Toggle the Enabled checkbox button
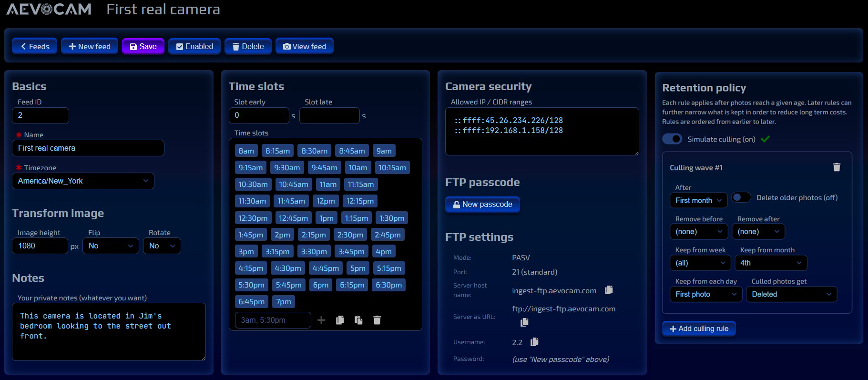Image resolution: width=868 pixels, height=380 pixels. 194,46
